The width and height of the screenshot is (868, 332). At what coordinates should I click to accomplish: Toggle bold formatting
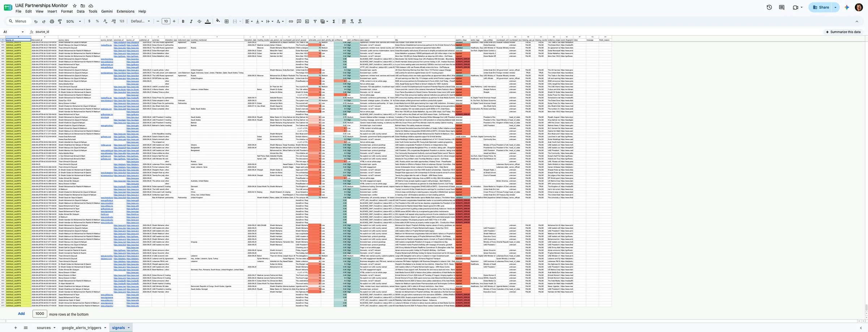coord(183,21)
